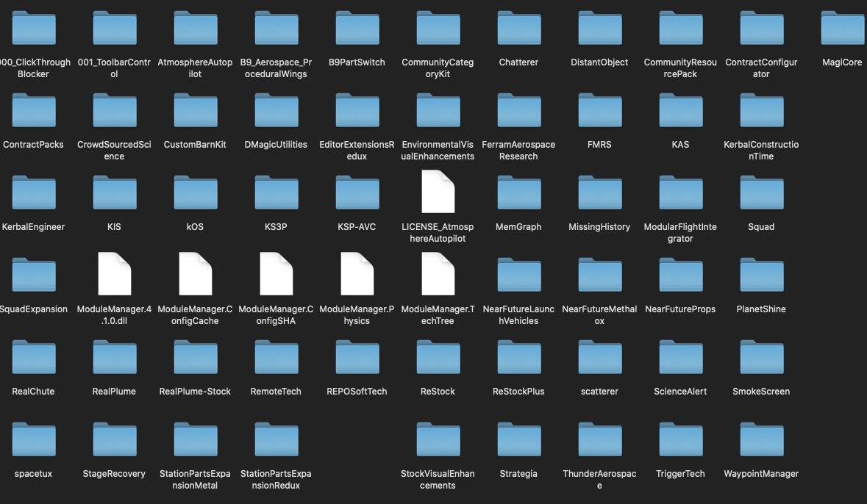Select the ModuleManager.TechTree file icon
The height and width of the screenshot is (504, 867).
tap(438, 273)
